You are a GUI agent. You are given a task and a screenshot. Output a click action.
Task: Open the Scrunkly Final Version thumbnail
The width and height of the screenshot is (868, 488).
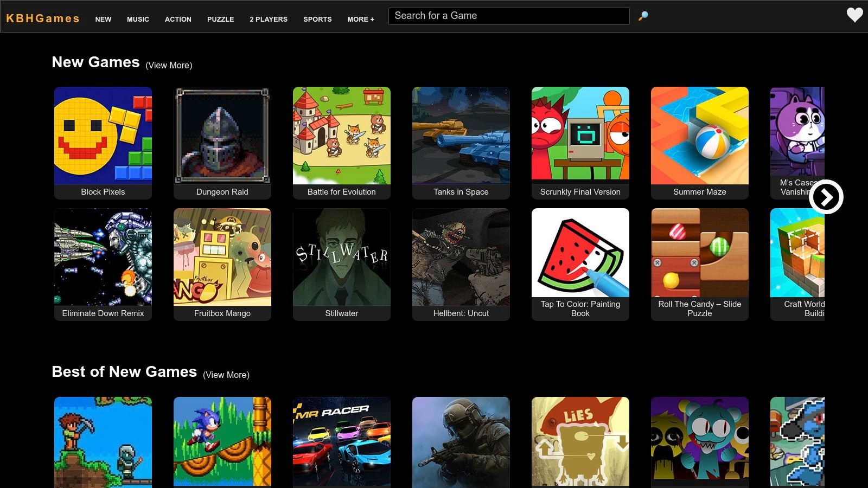(x=580, y=136)
